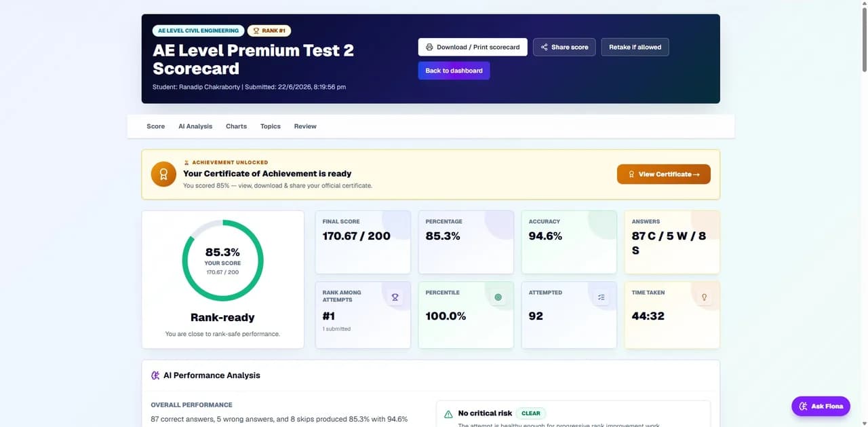Open the Score tab
Image resolution: width=868 pixels, height=427 pixels.
(x=156, y=126)
